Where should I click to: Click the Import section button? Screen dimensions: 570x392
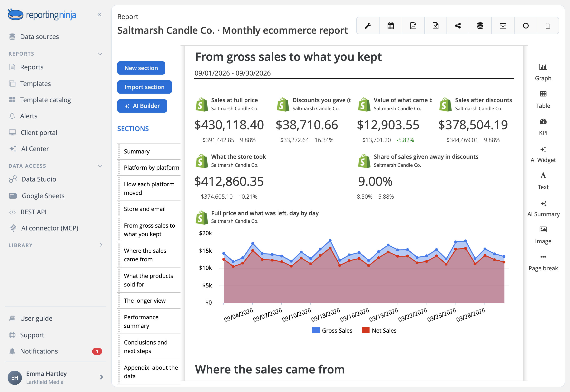144,87
